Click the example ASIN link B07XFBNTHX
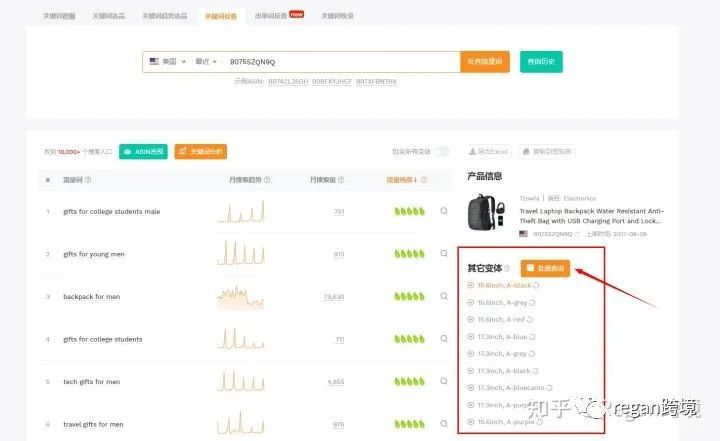This screenshot has height=441, width=720. (376, 81)
